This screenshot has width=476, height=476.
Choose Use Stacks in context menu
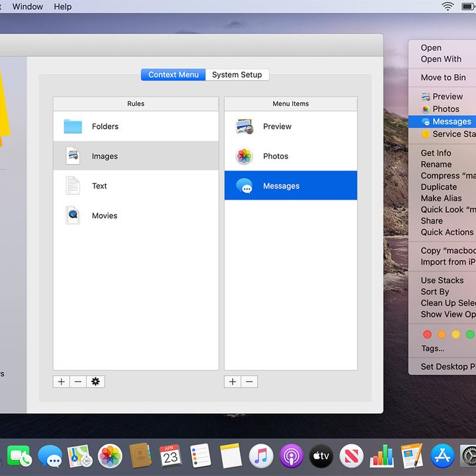click(x=442, y=280)
